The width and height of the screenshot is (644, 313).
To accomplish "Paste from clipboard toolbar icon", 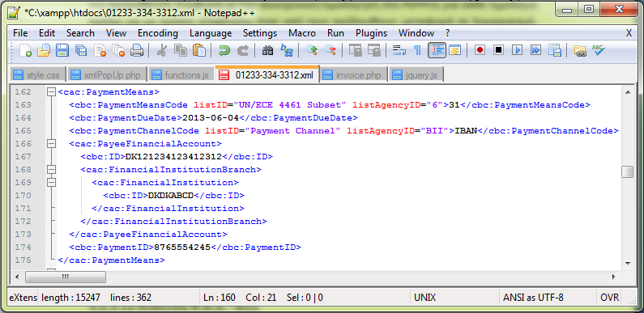I will [x=199, y=50].
